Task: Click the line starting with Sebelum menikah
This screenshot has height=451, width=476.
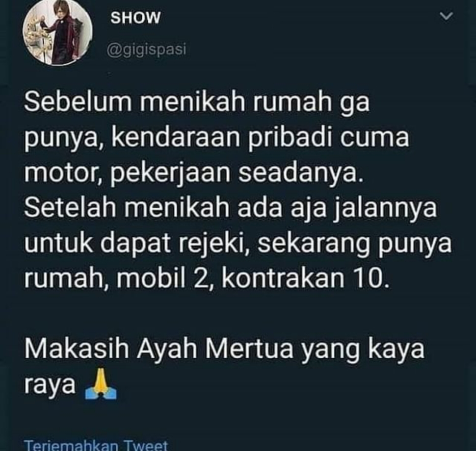Action: pyautogui.click(x=197, y=102)
